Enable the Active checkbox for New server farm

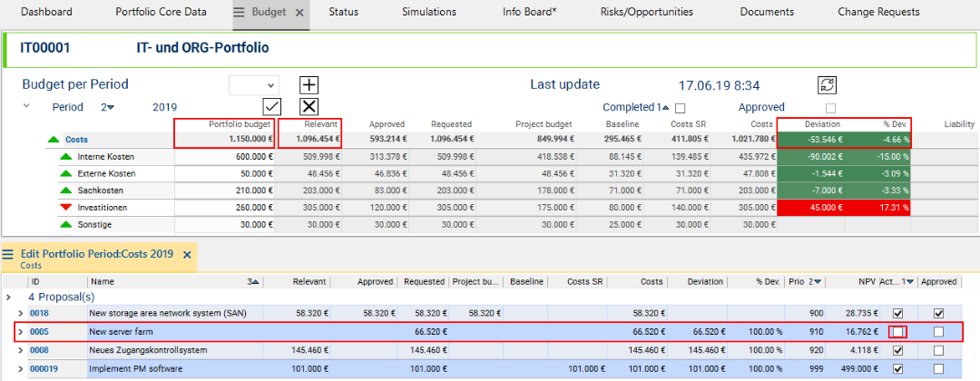(897, 332)
